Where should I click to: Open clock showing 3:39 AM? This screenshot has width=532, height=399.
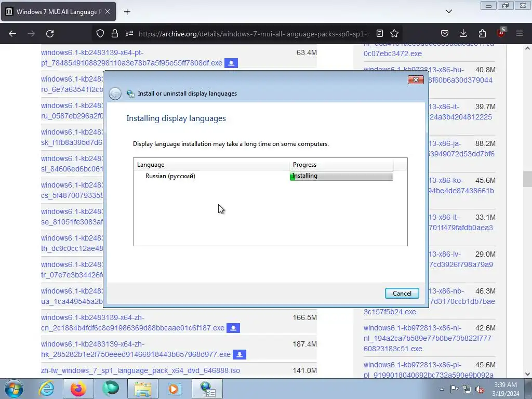[x=506, y=389]
